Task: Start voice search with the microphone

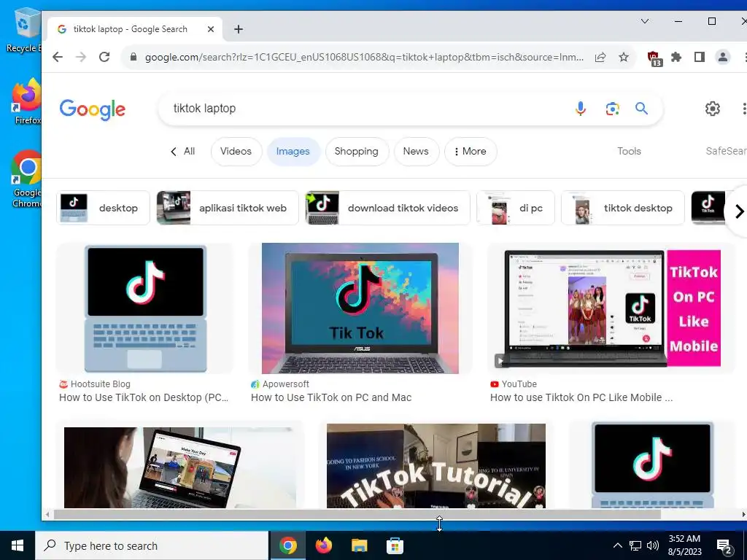Action: (580, 109)
